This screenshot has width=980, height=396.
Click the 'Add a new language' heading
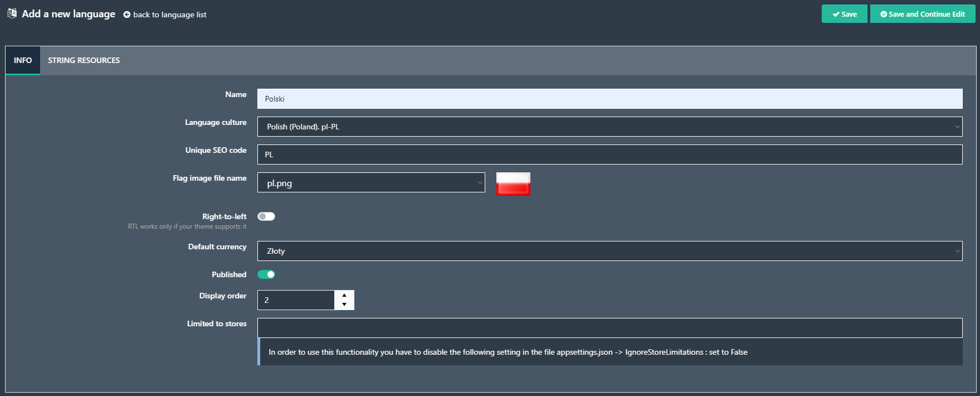(69, 14)
